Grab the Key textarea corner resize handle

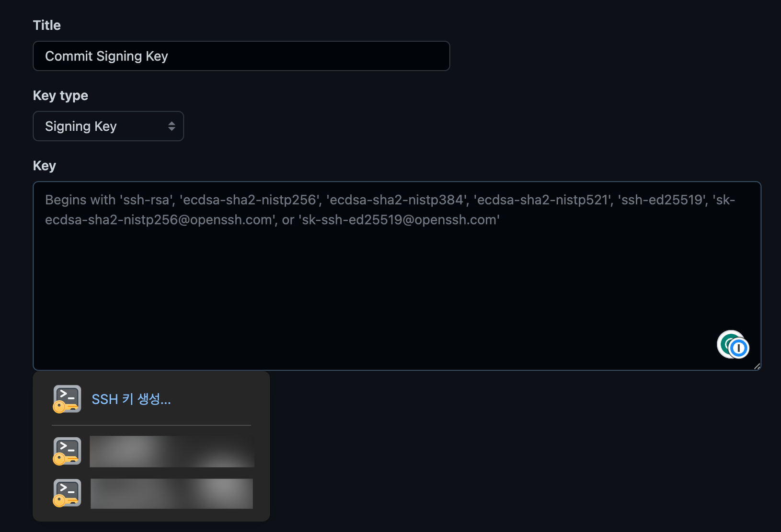[757, 366]
